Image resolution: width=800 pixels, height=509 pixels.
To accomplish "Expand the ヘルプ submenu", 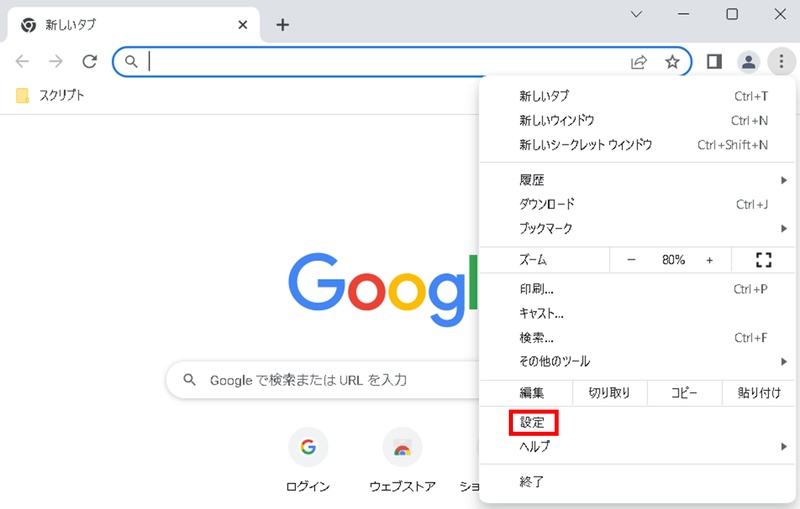I will click(x=637, y=447).
